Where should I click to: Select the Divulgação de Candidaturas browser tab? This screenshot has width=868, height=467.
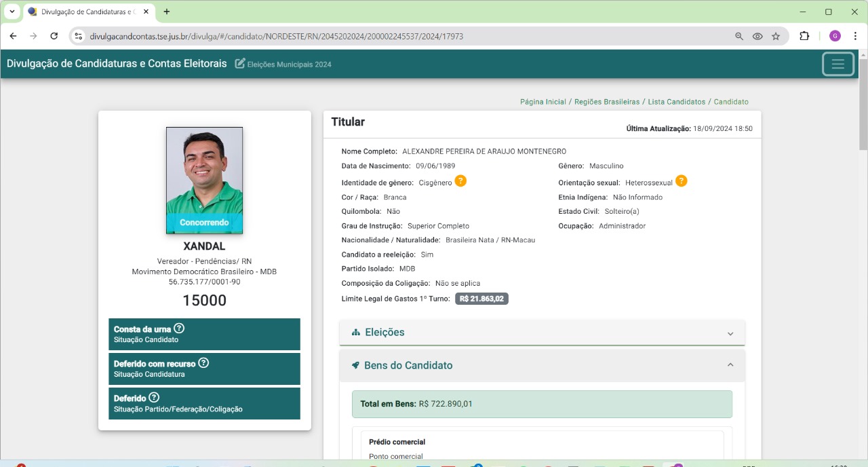click(88, 12)
